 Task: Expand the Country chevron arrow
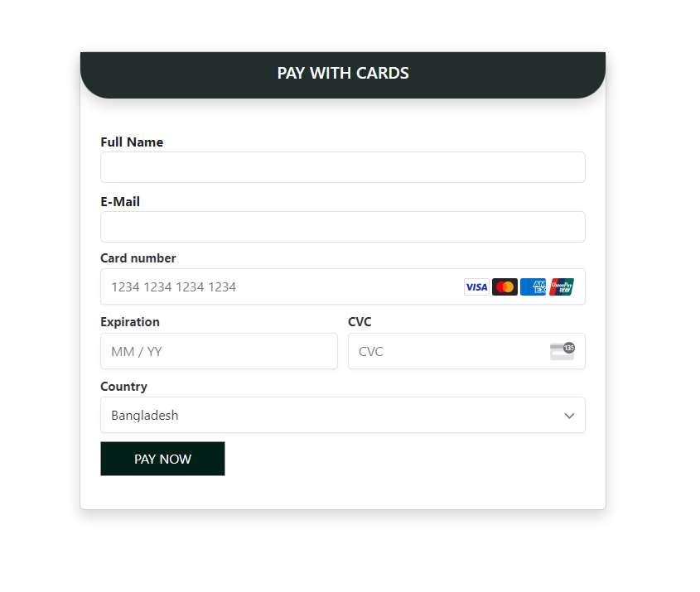pos(569,416)
